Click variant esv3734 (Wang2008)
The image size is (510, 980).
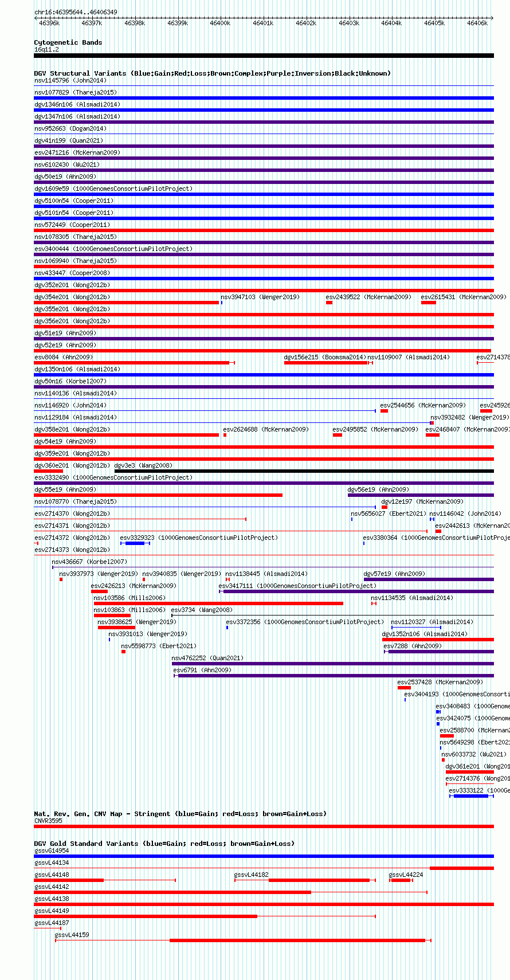click(202, 610)
